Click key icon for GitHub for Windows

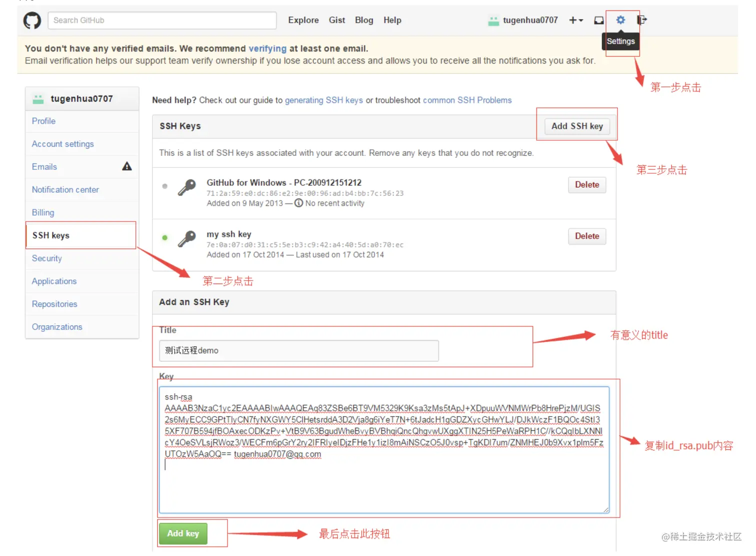tap(187, 187)
